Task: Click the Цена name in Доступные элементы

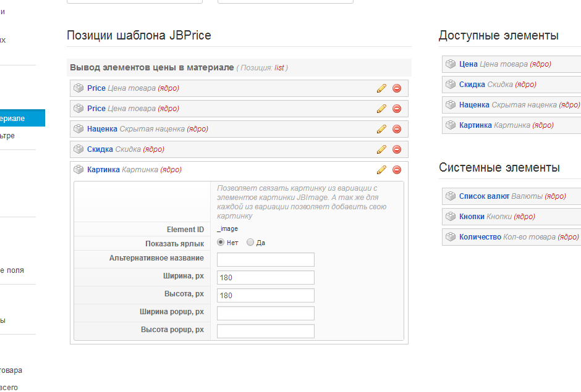Action: 469,64
